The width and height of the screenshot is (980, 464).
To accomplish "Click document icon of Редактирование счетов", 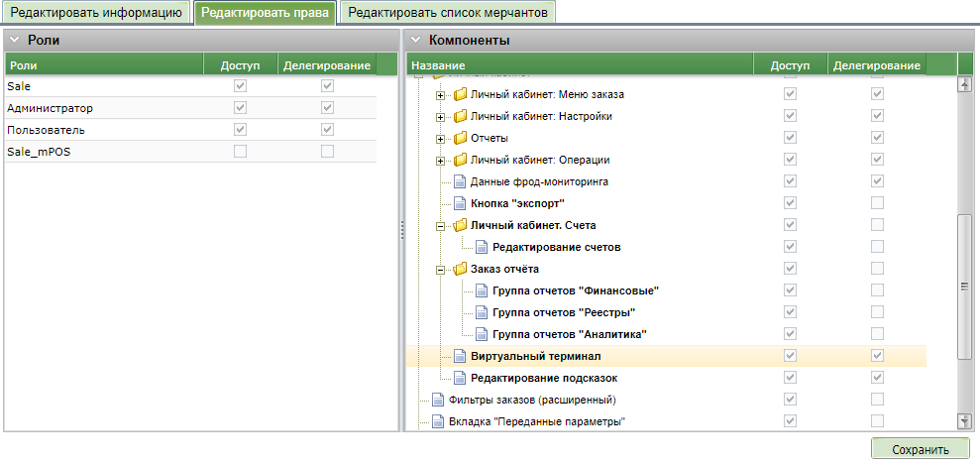I will coord(482,247).
